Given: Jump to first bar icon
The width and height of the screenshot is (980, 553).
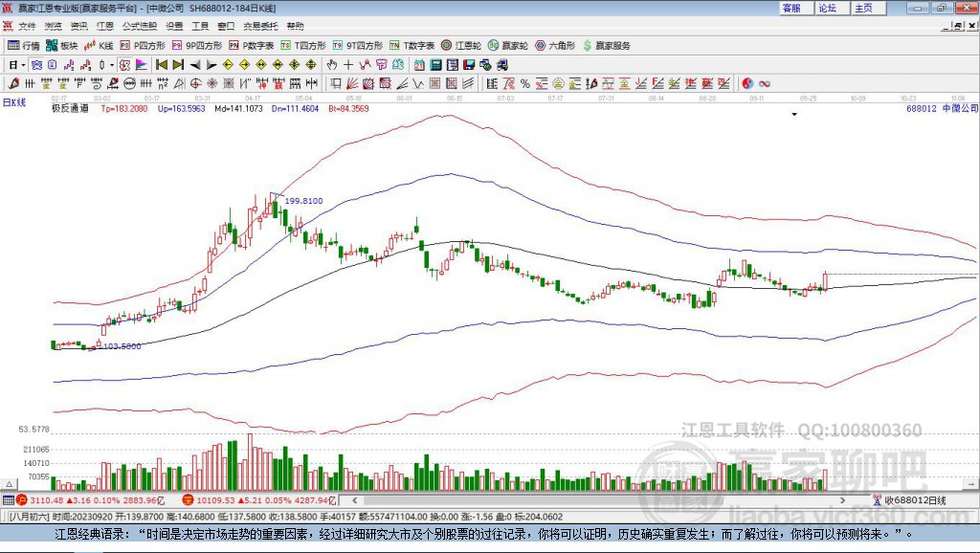Looking at the screenshot, I should coord(161,65).
